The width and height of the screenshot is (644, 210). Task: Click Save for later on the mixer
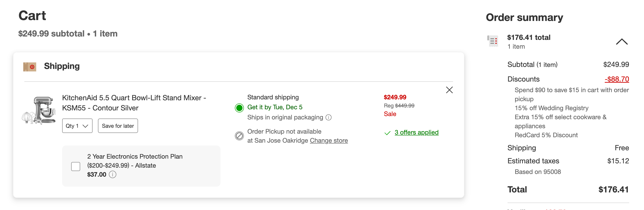point(118,126)
